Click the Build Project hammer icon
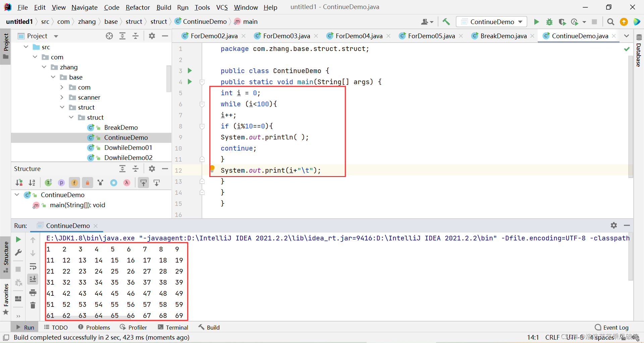This screenshot has width=644, height=343. point(446,22)
